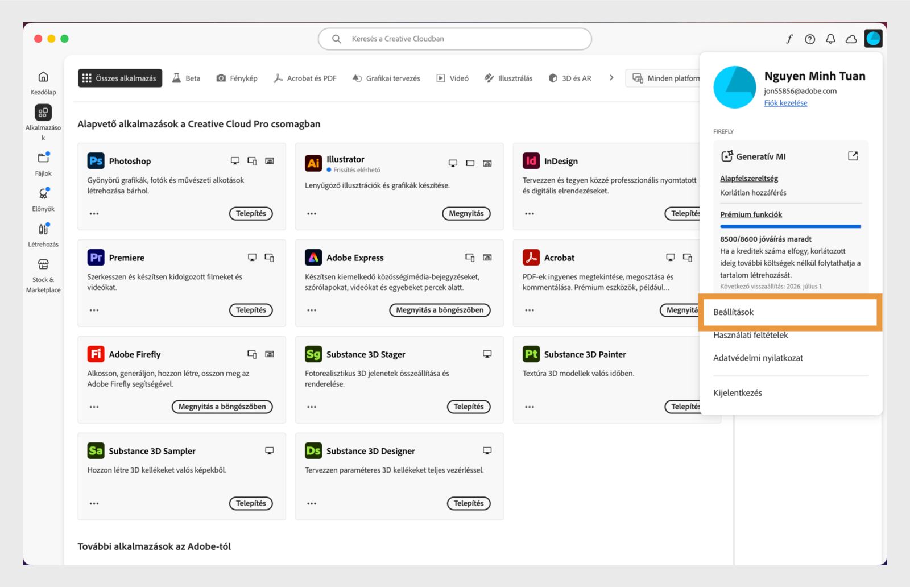Image resolution: width=910 pixels, height=588 pixels.
Task: Open InDesign's more options ellipsis
Action: (530, 214)
